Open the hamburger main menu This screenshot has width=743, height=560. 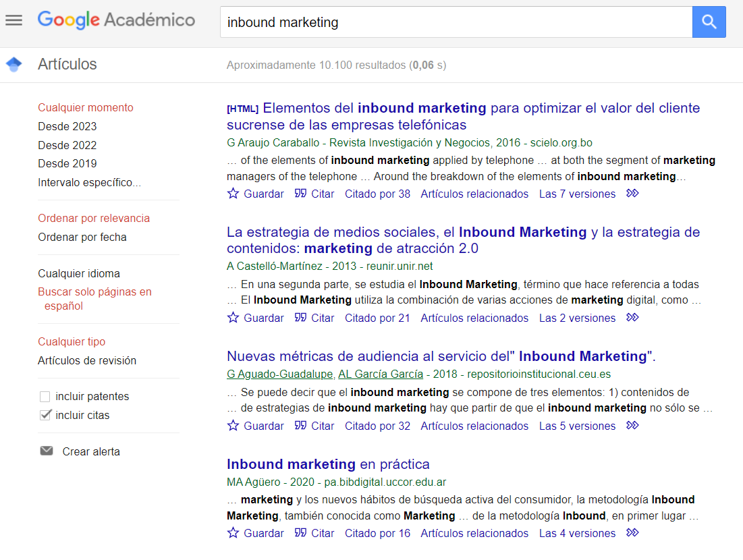(13, 20)
